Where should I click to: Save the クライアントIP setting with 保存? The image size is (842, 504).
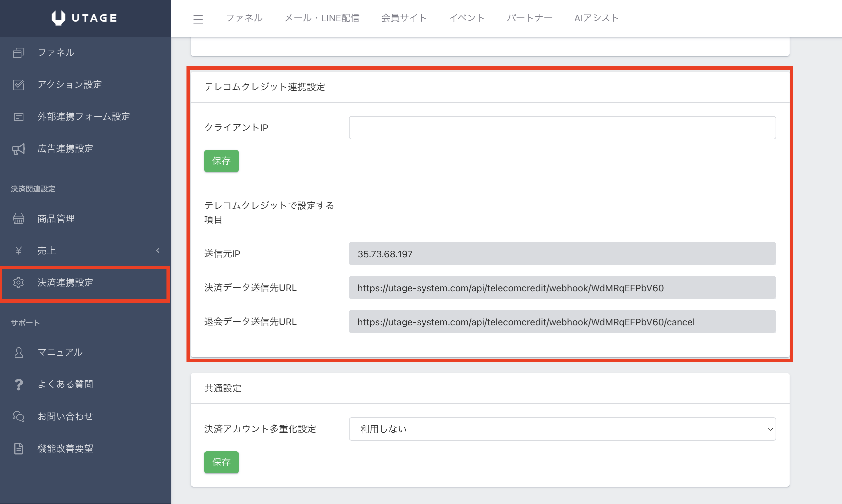pos(221,161)
